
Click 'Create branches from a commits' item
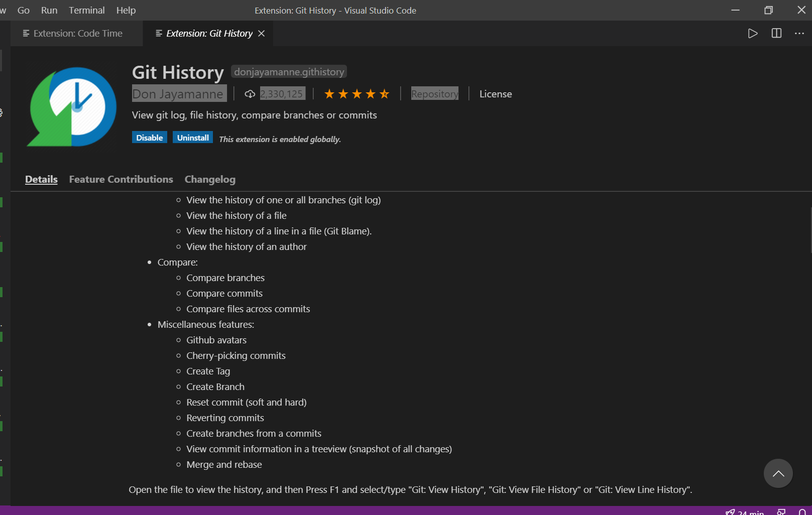254,433
